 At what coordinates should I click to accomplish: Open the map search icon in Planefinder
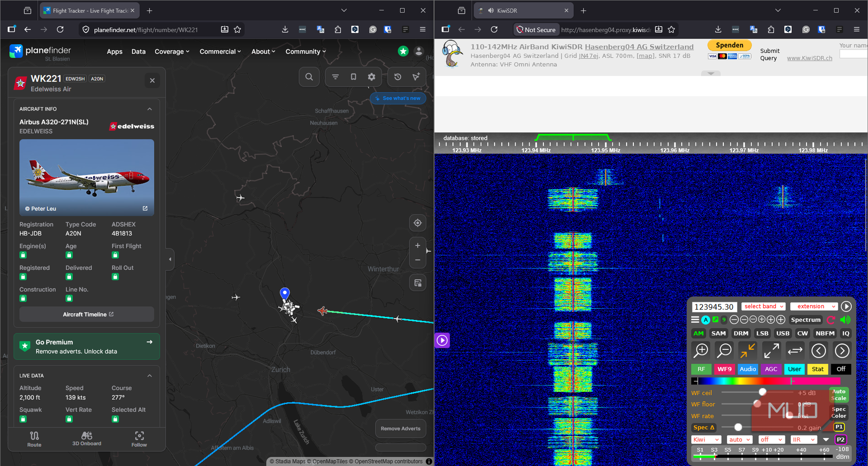(309, 77)
